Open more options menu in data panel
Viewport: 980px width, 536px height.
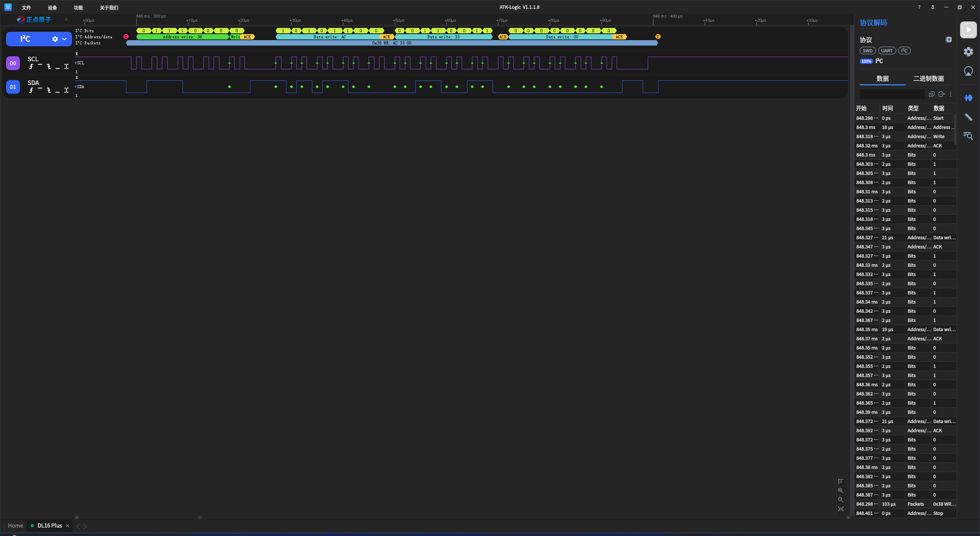tap(951, 94)
